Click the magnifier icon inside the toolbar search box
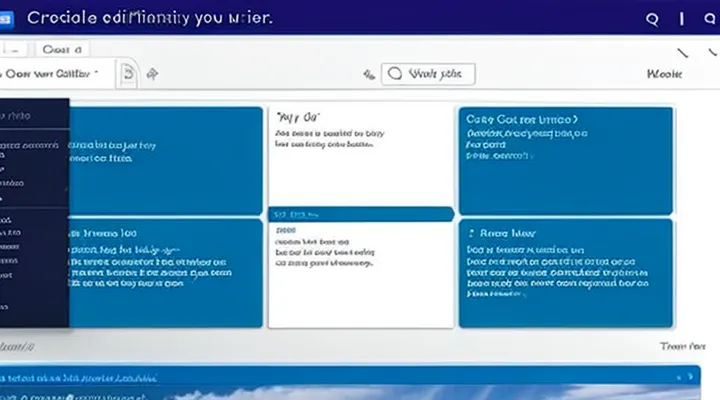 coord(394,74)
